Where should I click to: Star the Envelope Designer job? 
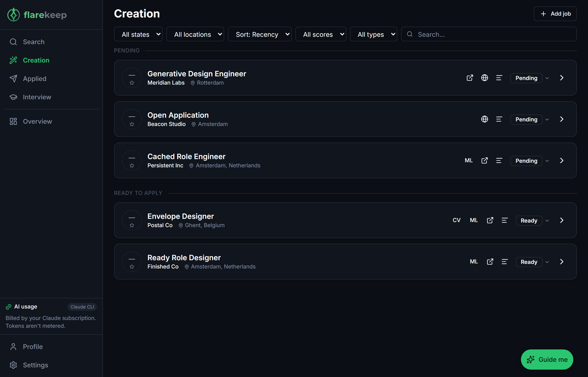132,225
